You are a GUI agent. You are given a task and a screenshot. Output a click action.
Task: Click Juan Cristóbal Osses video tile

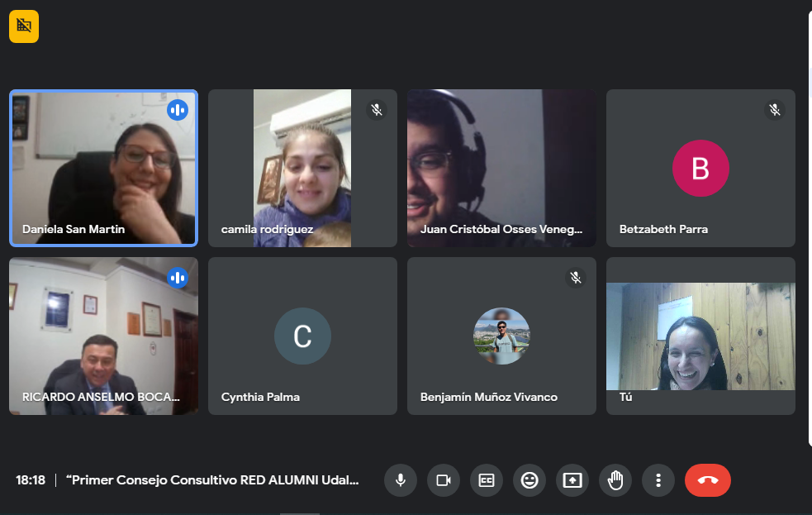coord(501,168)
